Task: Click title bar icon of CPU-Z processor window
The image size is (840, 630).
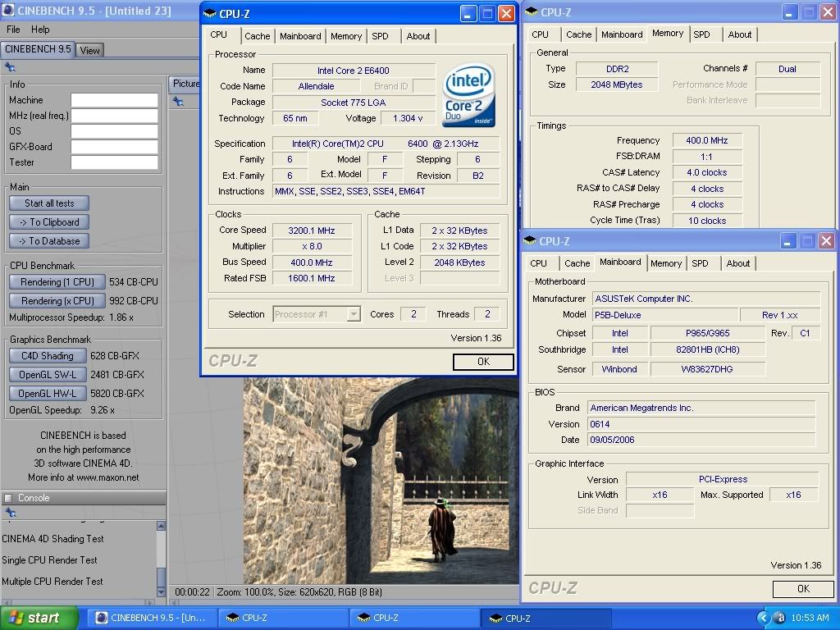Action: [210, 13]
